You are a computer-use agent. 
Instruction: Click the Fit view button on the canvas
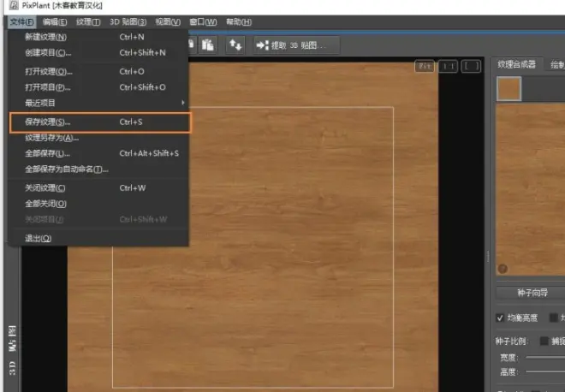pos(425,66)
